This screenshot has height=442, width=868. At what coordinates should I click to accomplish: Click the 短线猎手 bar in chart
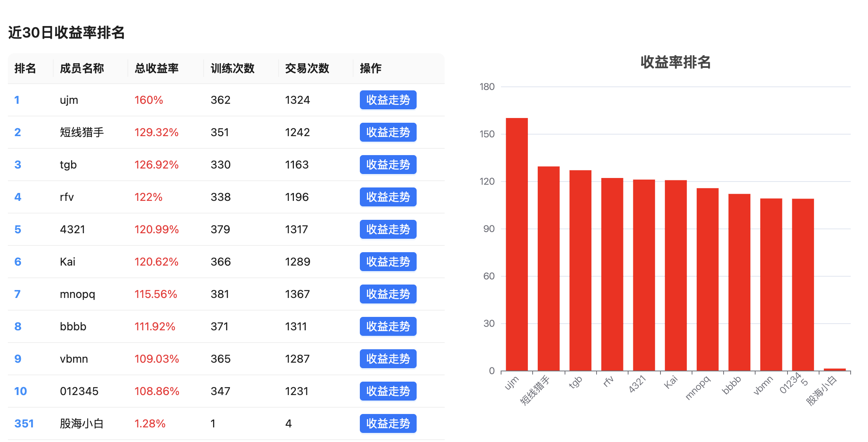(549, 269)
